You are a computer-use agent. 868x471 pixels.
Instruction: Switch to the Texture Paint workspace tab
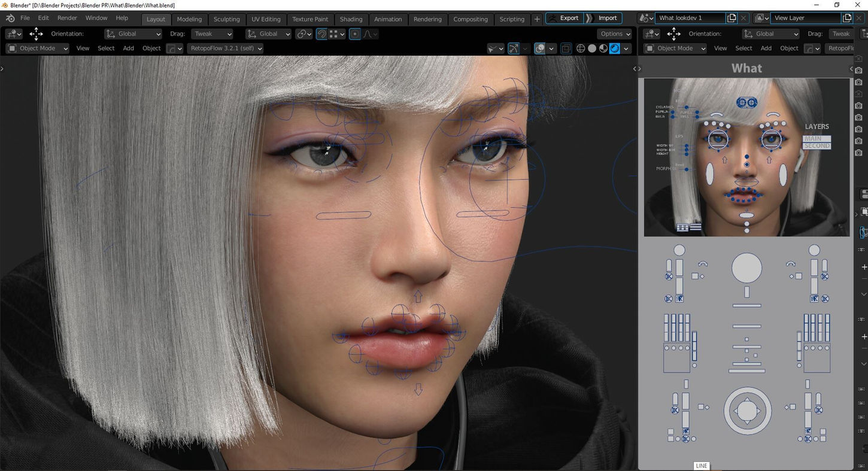pyautogui.click(x=310, y=19)
